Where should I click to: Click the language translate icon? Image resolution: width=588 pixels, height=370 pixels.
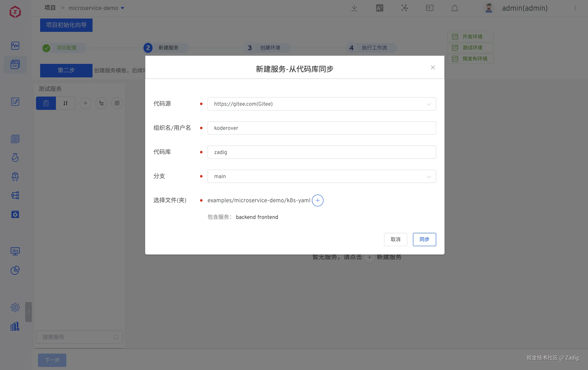(x=379, y=8)
